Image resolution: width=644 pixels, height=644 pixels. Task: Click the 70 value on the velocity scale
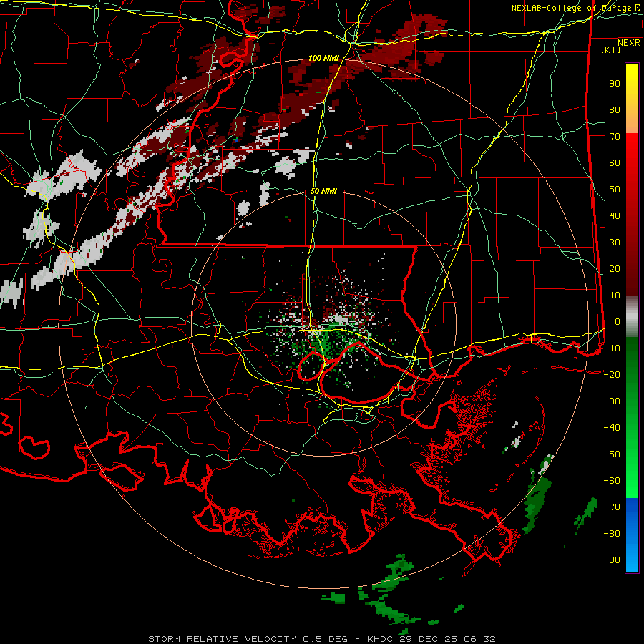pos(615,137)
